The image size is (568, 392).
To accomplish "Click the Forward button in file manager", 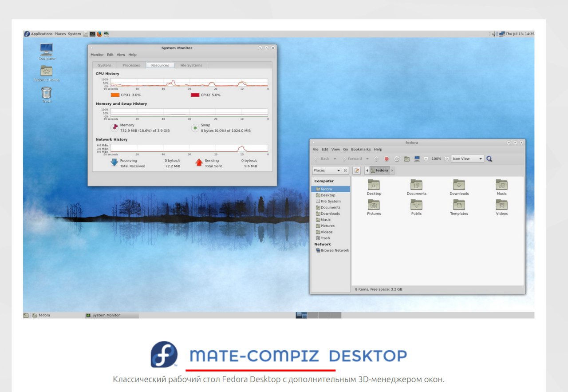I will 351,158.
